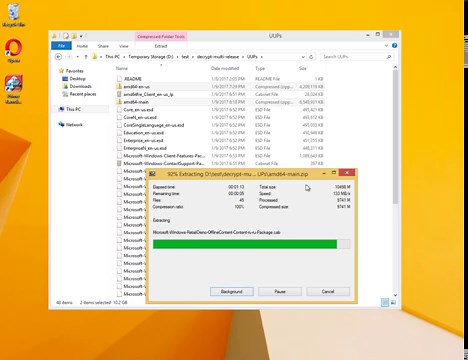Viewport: 468px width, 360px height.
Task: Open Explorer Help via the question mark icon
Action: (394, 46)
